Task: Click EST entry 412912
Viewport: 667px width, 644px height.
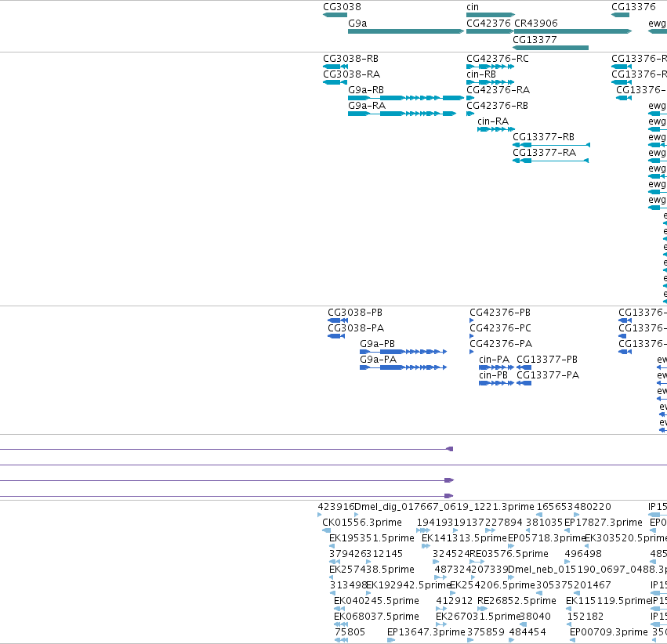Action: click(455, 601)
